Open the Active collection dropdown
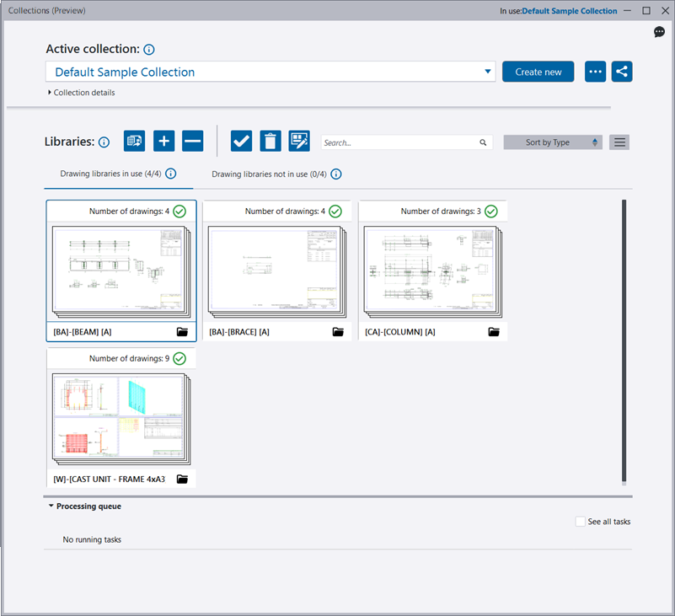The height and width of the screenshot is (616, 675). pyautogui.click(x=488, y=72)
